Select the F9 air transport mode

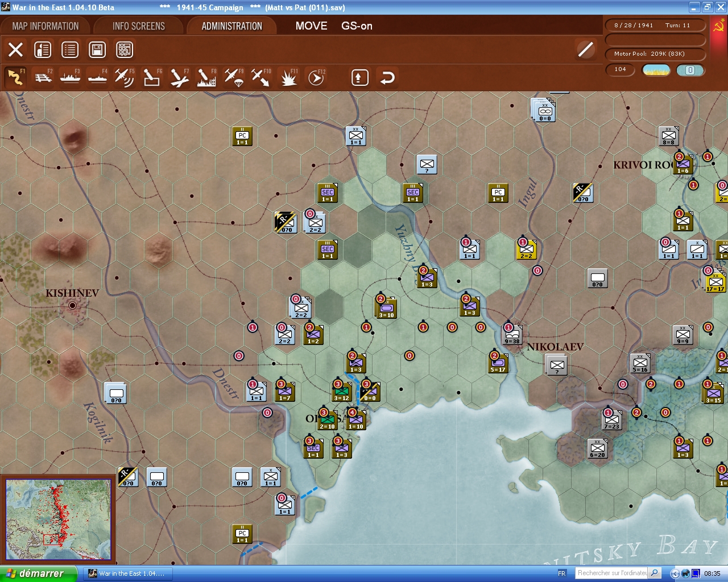click(234, 77)
